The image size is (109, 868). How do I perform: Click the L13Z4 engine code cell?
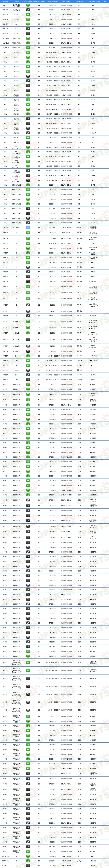click(x=93, y=15)
